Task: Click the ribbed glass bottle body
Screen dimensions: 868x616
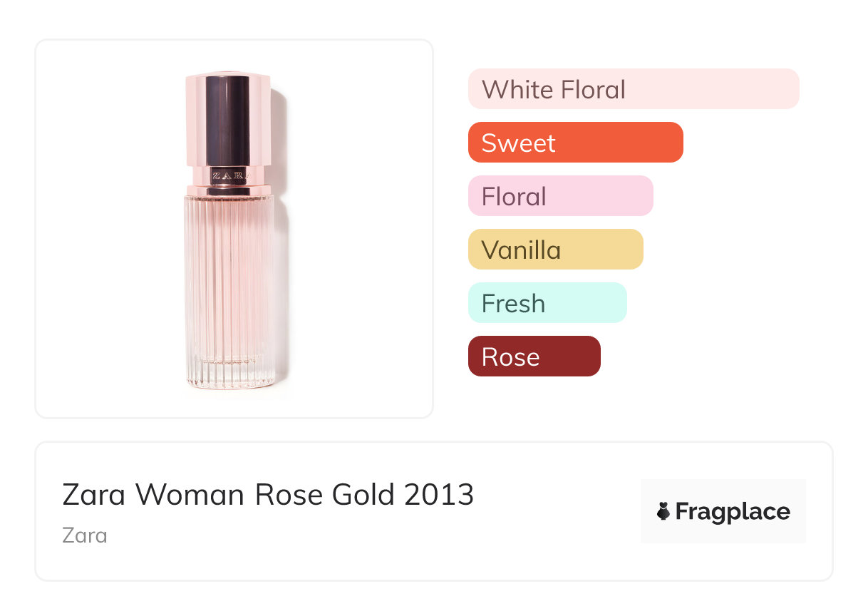Action: pos(228,278)
